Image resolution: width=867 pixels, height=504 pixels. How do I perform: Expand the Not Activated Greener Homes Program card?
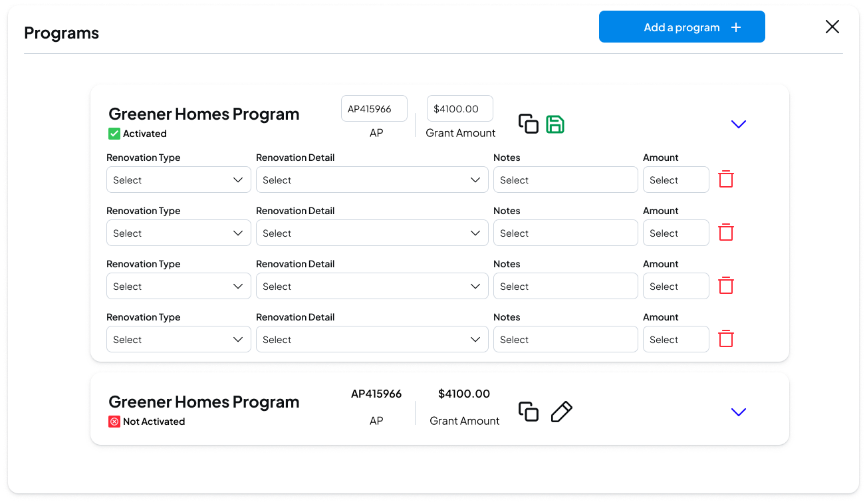(x=739, y=412)
